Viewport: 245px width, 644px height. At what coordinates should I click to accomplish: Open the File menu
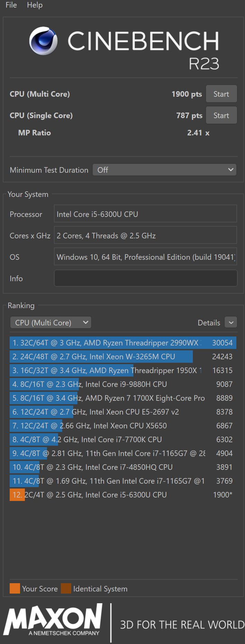click(x=11, y=5)
